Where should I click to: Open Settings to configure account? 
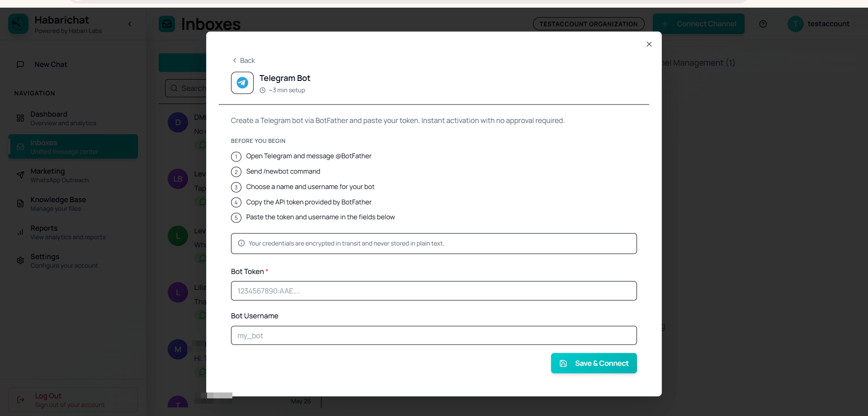tap(73, 261)
